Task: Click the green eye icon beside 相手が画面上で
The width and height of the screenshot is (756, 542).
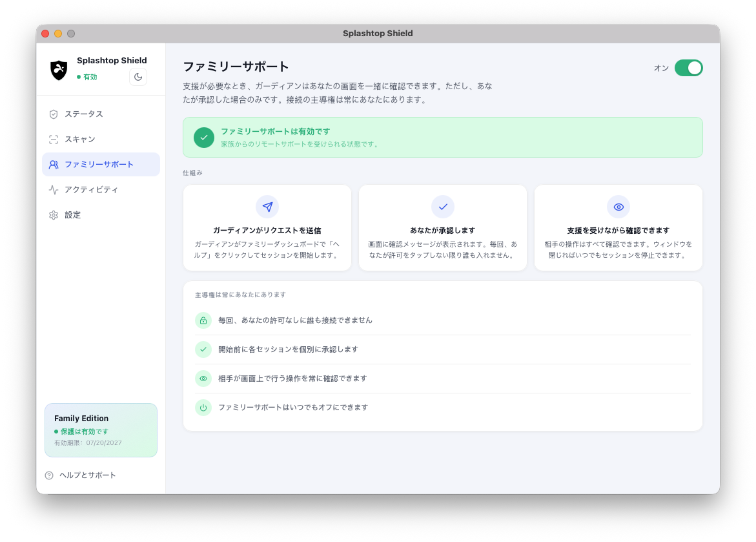Action: (x=203, y=379)
